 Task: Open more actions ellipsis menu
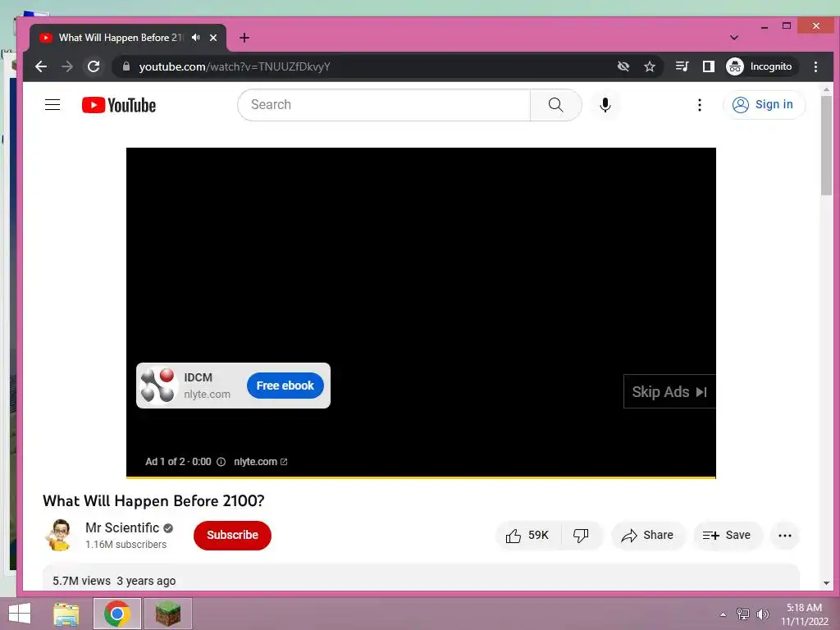(785, 535)
